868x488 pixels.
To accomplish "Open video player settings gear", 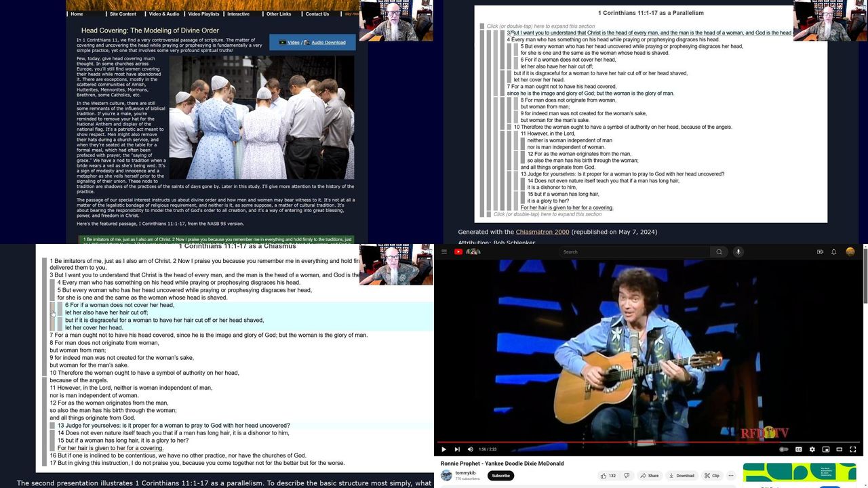I will point(812,449).
